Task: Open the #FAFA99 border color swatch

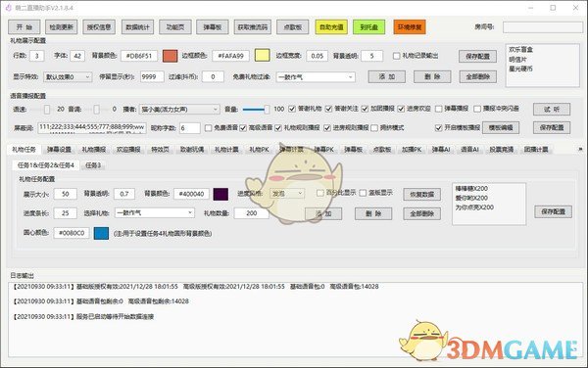Action: point(262,56)
